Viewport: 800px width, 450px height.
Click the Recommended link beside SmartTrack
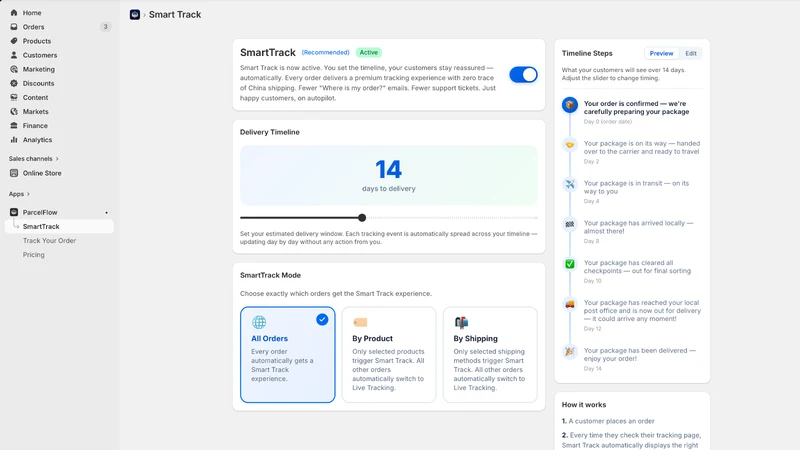(326, 53)
